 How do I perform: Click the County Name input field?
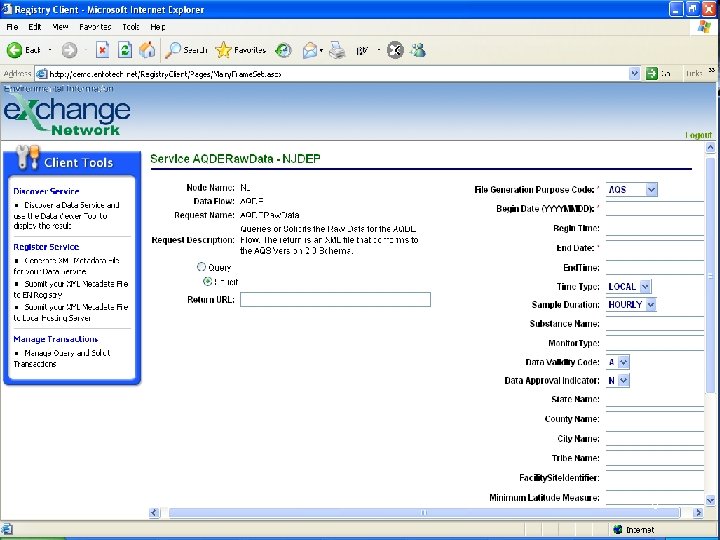click(x=654, y=419)
